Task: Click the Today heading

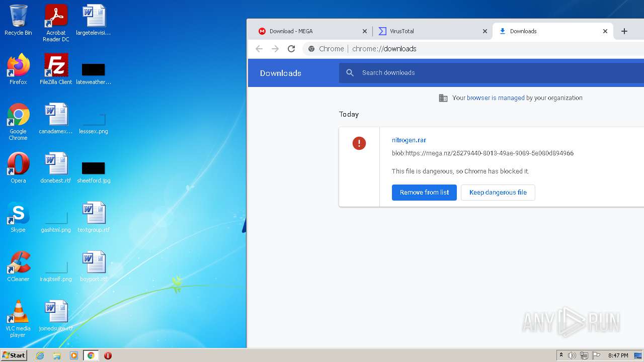Action: pyautogui.click(x=349, y=114)
